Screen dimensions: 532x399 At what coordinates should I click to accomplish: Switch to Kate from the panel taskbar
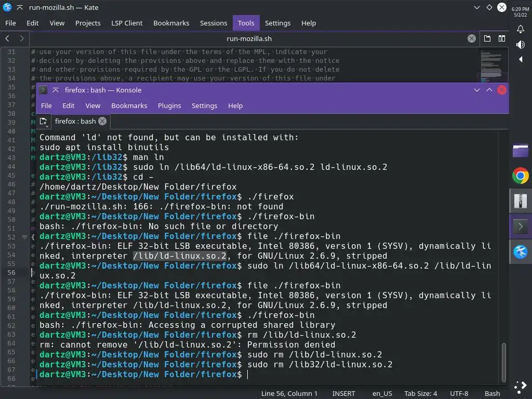[521, 252]
